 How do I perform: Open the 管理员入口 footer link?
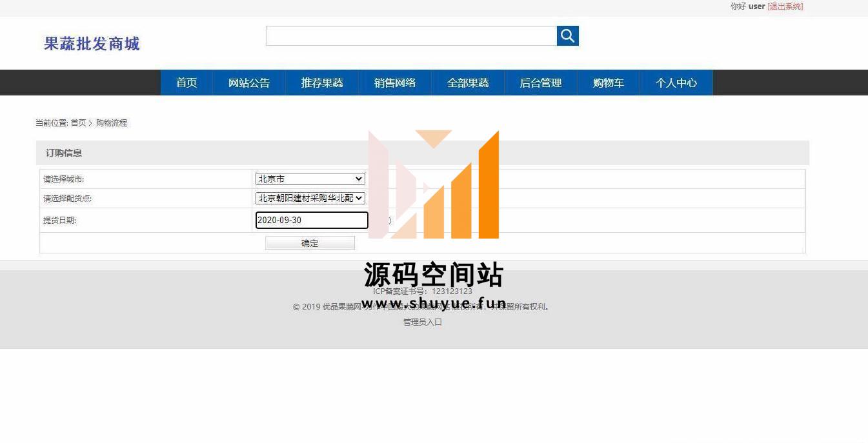click(x=423, y=322)
